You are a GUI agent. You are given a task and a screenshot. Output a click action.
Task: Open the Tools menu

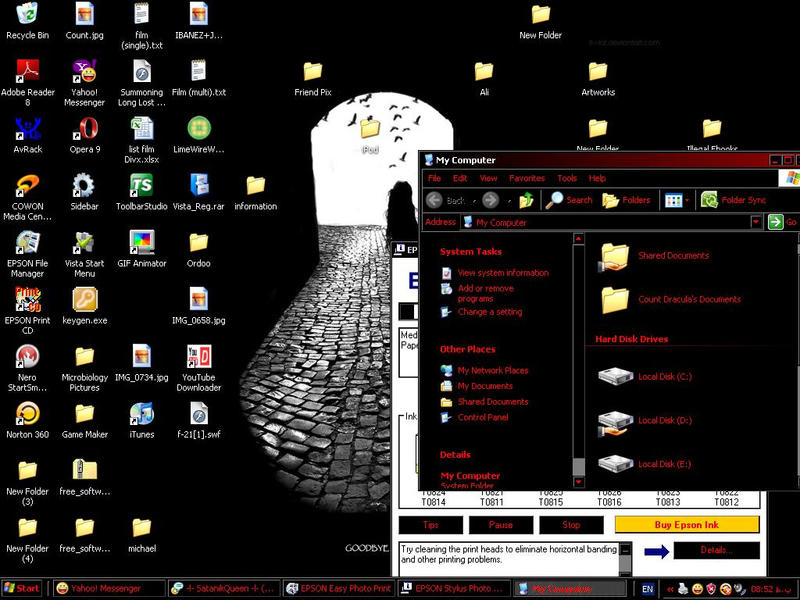(x=567, y=178)
